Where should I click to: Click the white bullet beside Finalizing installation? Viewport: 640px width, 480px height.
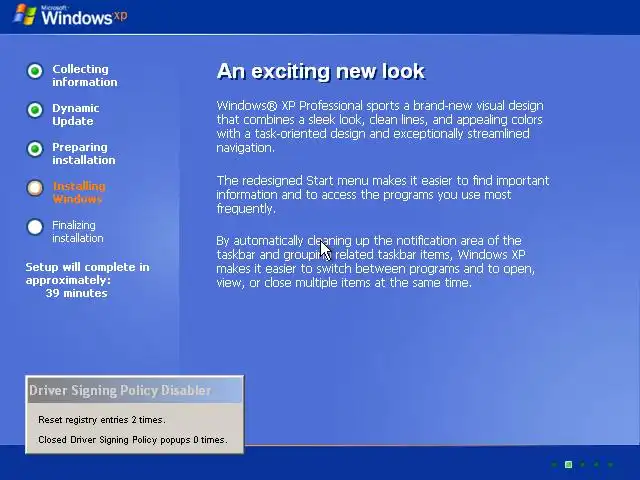(x=35, y=227)
